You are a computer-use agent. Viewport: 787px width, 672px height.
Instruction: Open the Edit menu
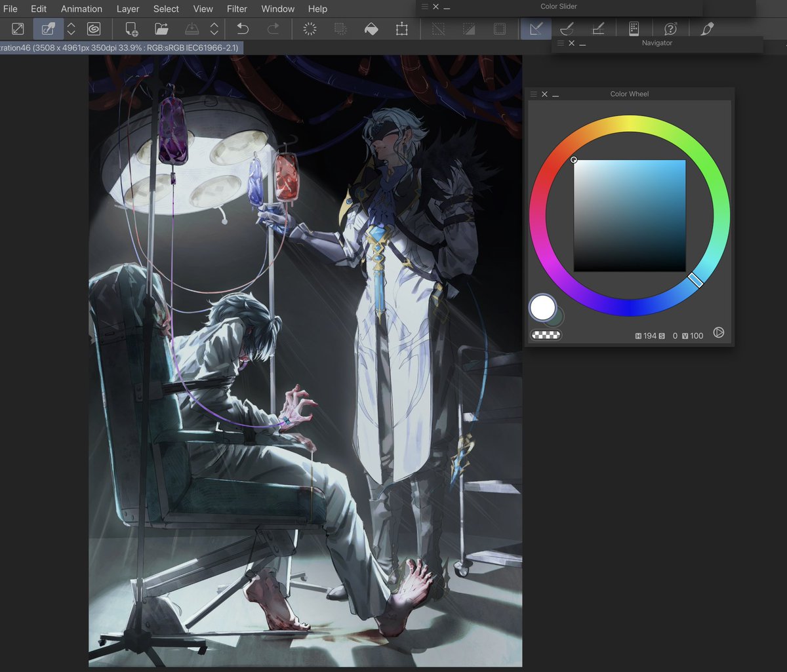39,9
